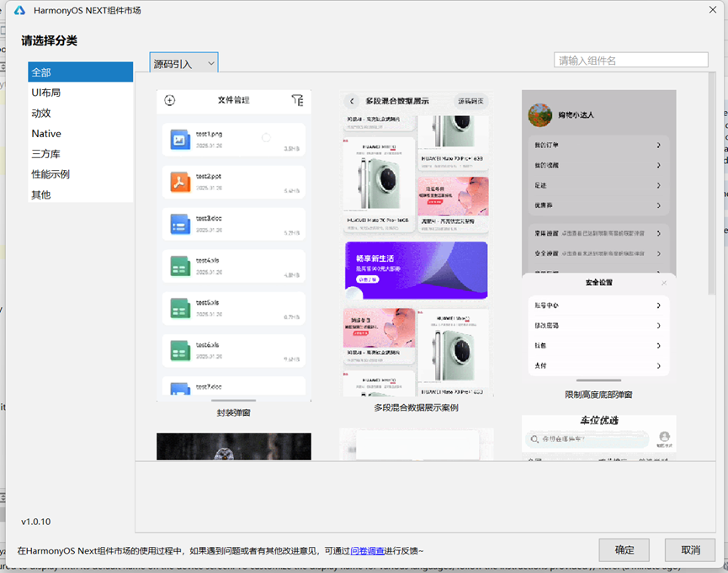Viewport: 728px width, 573px height.
Task: Select the 全部 category
Action: click(80, 72)
